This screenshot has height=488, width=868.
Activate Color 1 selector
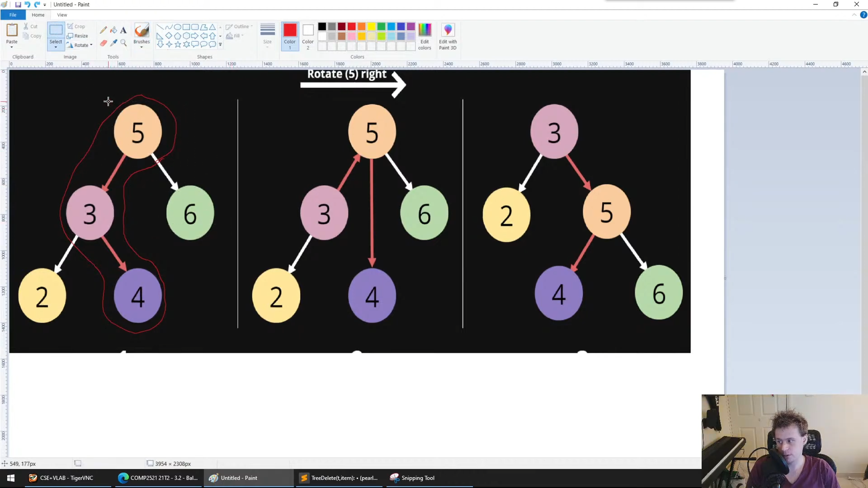click(x=290, y=36)
